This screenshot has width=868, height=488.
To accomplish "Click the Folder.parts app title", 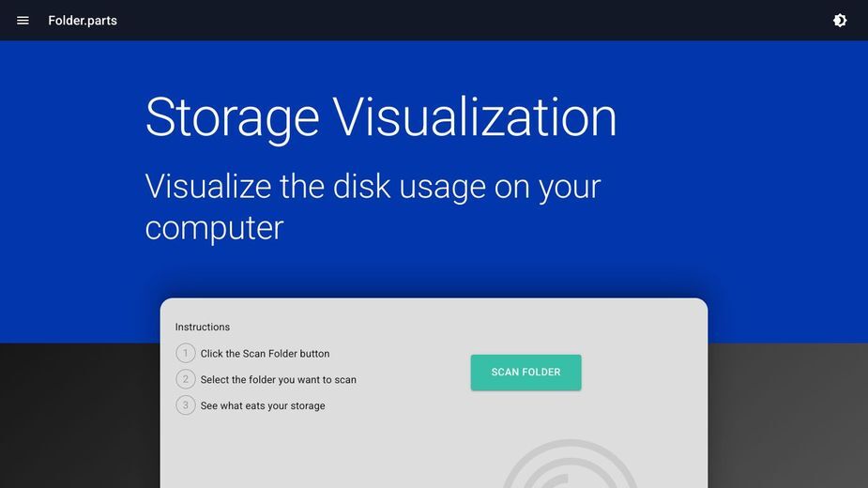I will tap(83, 21).
